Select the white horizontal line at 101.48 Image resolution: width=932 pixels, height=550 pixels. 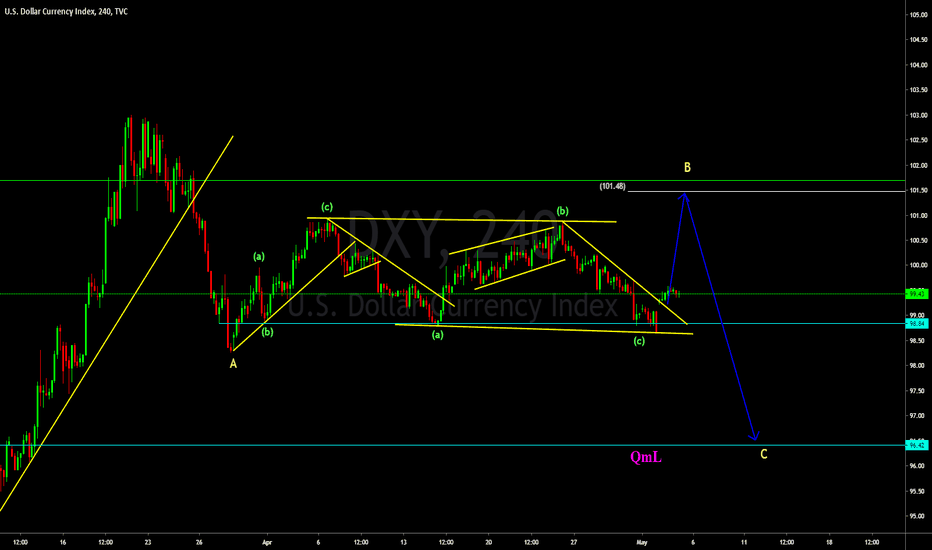click(766, 191)
